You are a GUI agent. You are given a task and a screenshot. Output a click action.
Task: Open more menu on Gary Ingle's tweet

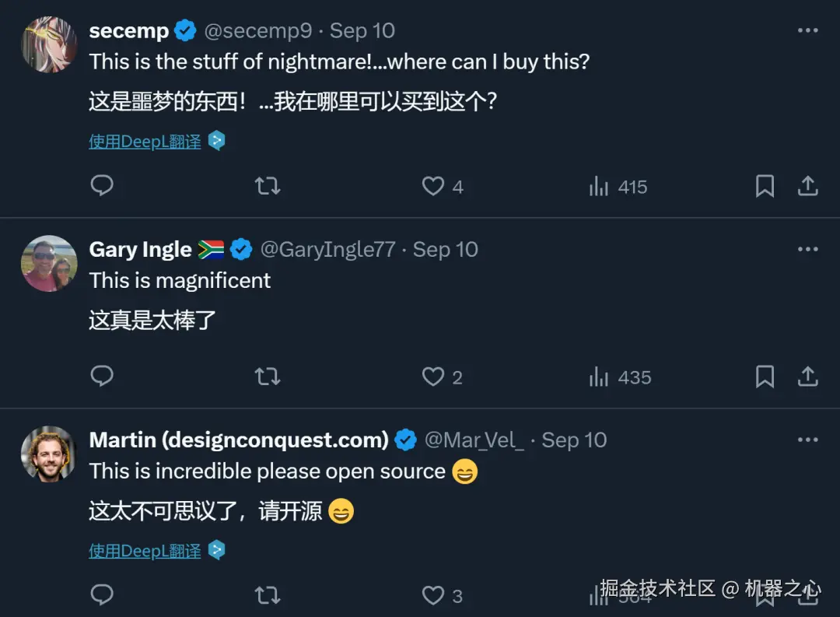click(807, 250)
